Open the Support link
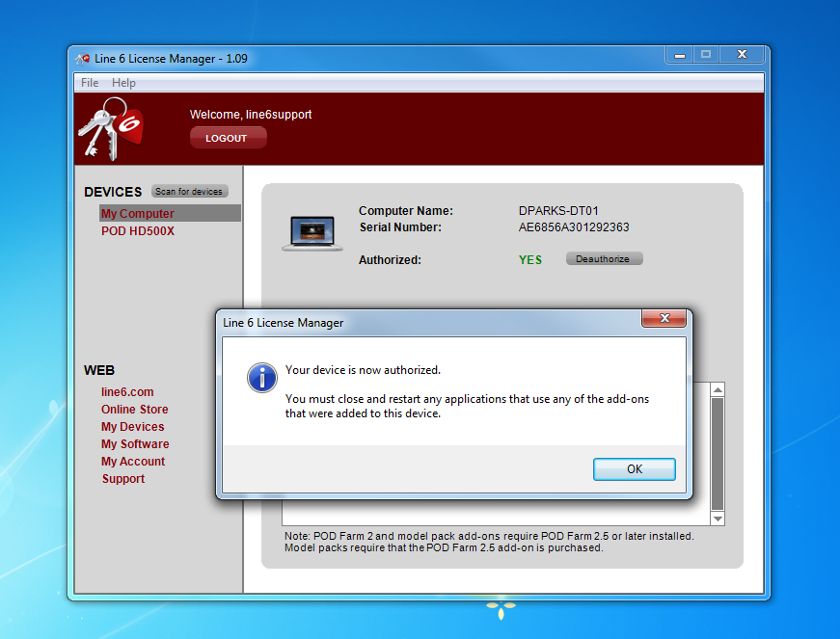This screenshot has width=840, height=639. click(x=123, y=479)
